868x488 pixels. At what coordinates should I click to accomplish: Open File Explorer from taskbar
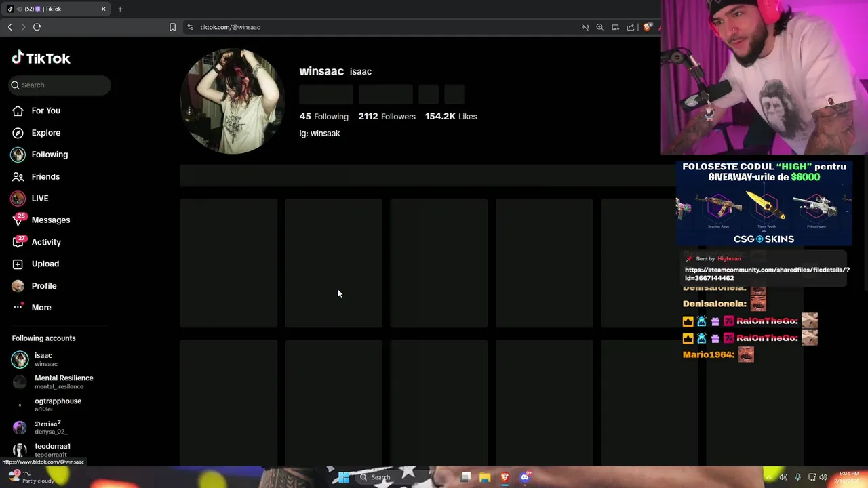point(485,477)
